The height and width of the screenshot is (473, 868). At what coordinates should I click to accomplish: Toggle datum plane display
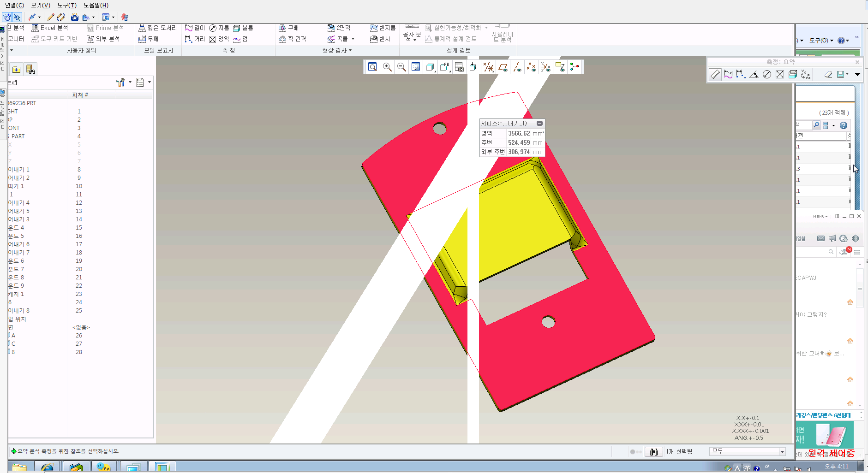pos(503,67)
